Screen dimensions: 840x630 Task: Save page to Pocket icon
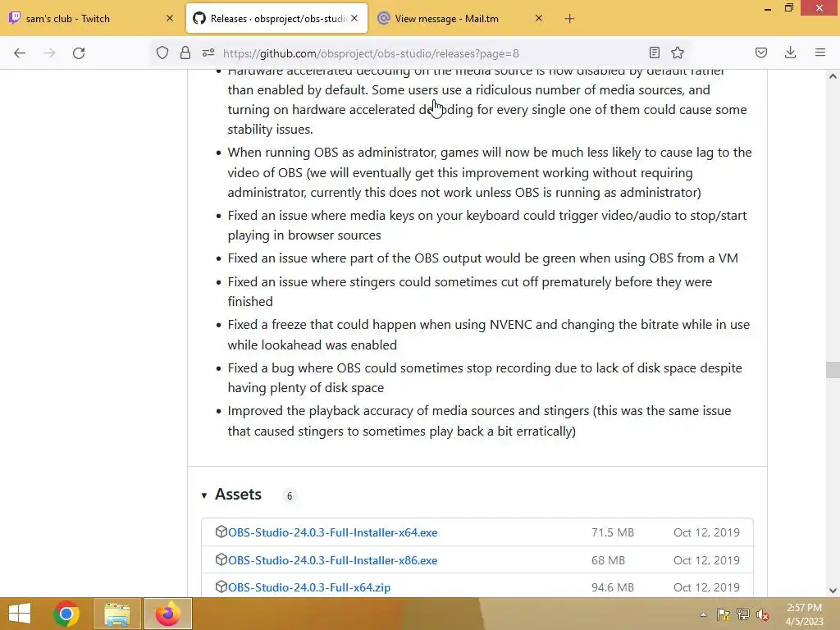(761, 52)
